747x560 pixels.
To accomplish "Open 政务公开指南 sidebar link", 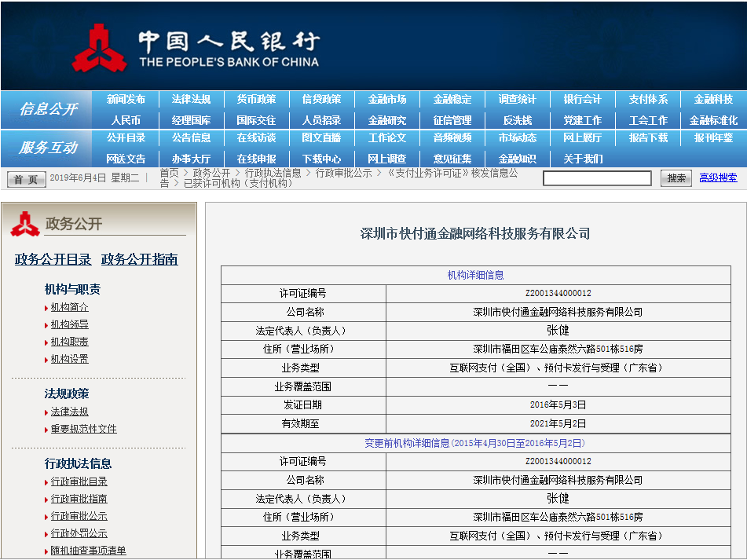I will (140, 259).
